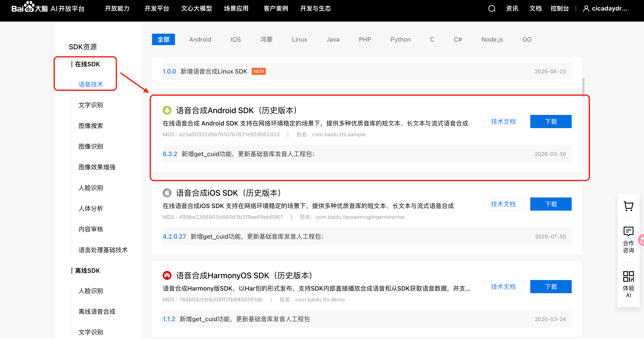The width and height of the screenshot is (644, 339).
Task: Download the 语音合成Android SDK
Action: [x=551, y=122]
